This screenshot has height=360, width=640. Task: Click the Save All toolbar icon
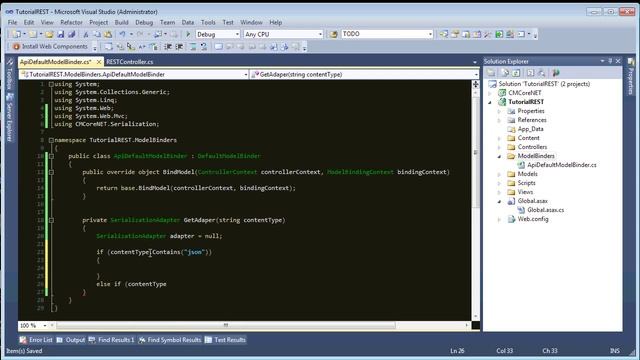click(71, 34)
